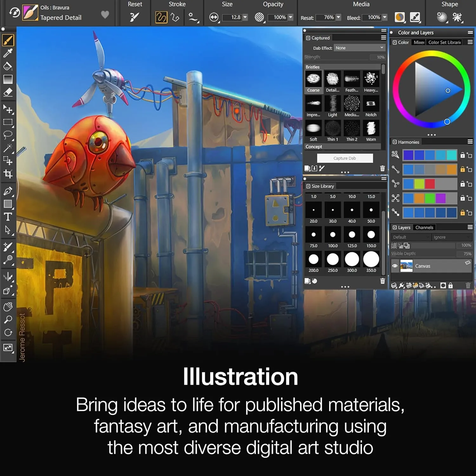
Task: Select the Dropper tool
Action: (9, 52)
